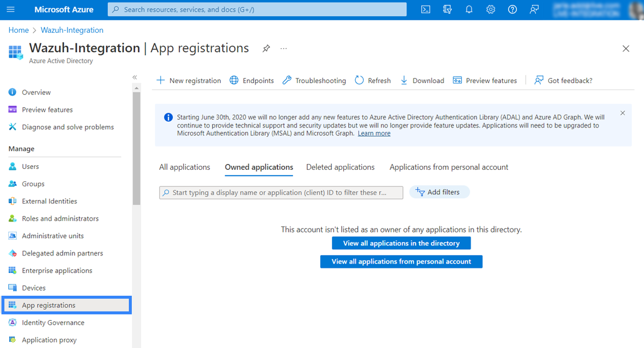Focus the application filter search box
Viewport: 644px width, 348px height.
tap(281, 193)
